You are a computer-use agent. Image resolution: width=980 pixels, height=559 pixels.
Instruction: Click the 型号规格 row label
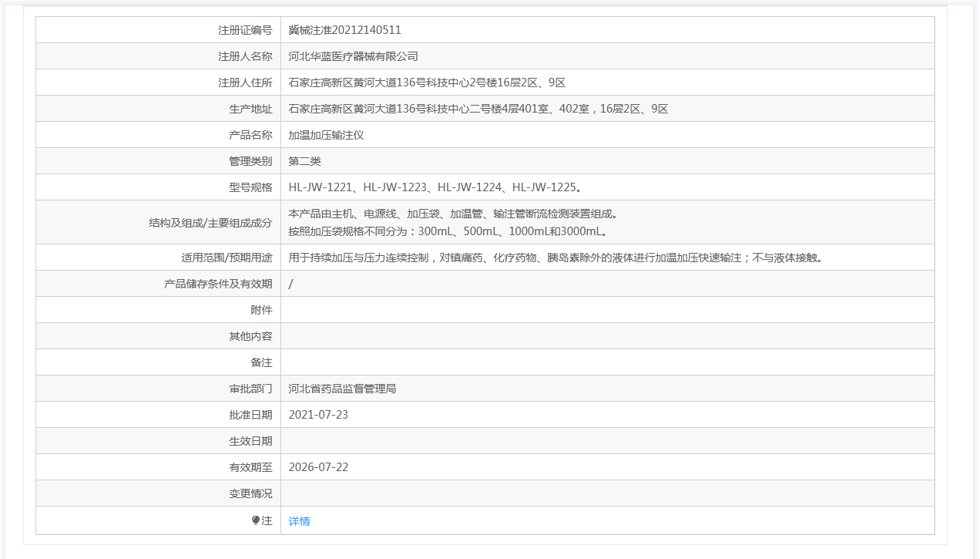tap(250, 187)
